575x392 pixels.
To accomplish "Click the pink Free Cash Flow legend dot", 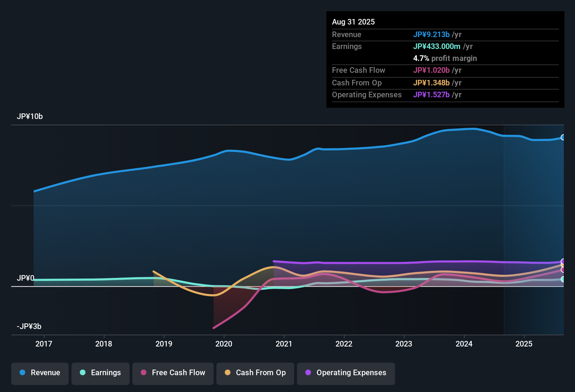I will point(144,373).
